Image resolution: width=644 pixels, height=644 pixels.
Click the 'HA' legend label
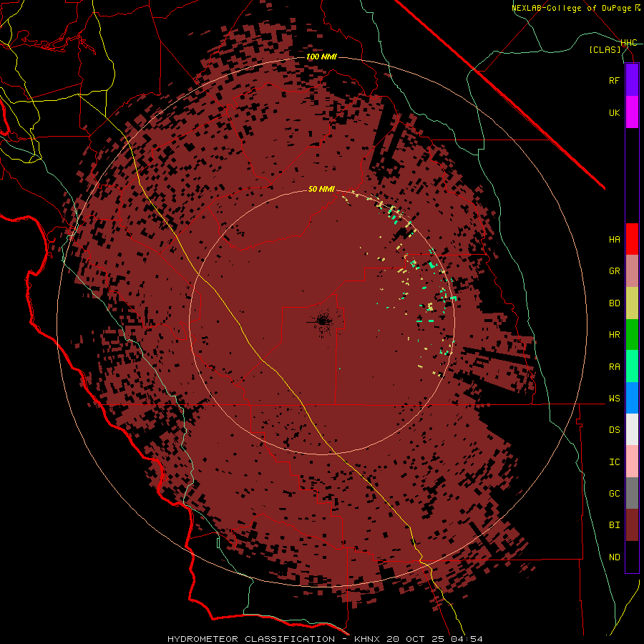click(x=614, y=239)
